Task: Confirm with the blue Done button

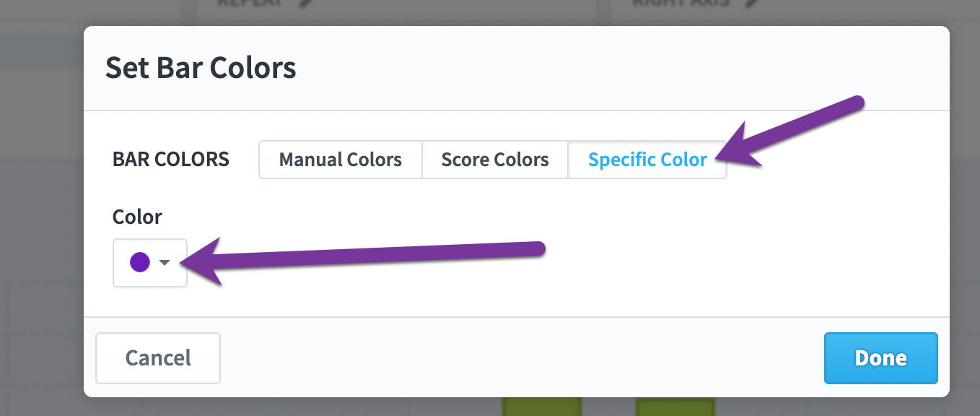Action: coord(880,357)
